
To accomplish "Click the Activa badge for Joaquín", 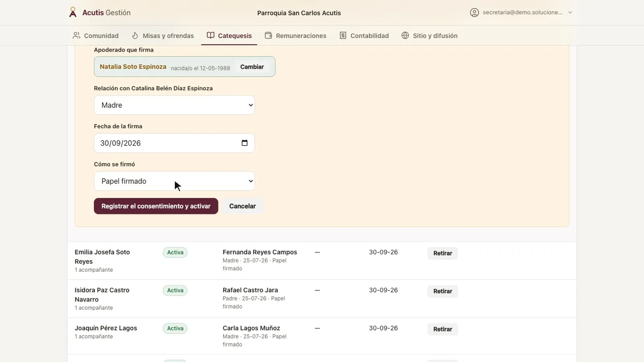I will (175, 328).
